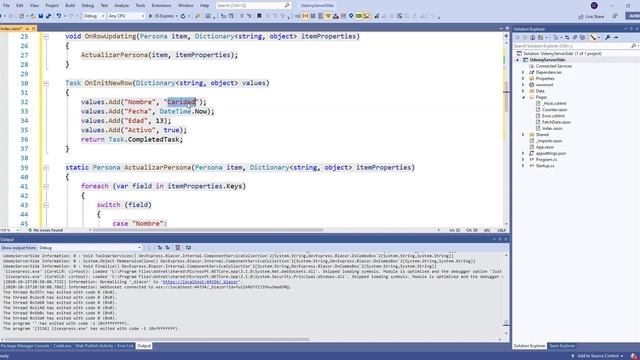Screen dimensions: 640x360
Task: Click the Save icon in the toolbar
Action: tap(41, 16)
